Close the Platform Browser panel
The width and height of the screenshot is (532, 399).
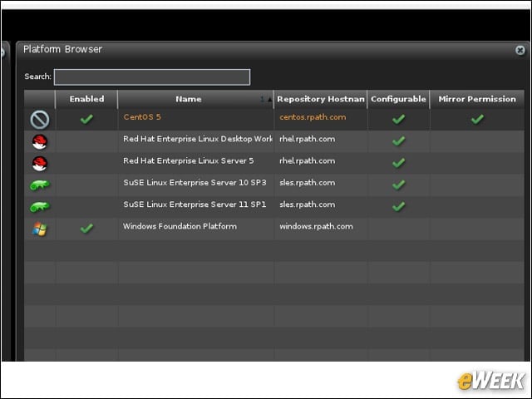pyautogui.click(x=520, y=50)
